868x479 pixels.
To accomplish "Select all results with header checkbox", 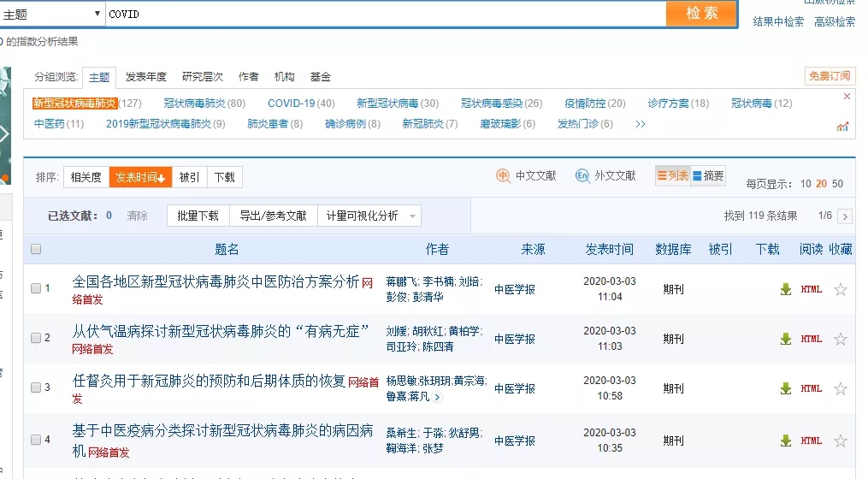I will pyautogui.click(x=36, y=249).
